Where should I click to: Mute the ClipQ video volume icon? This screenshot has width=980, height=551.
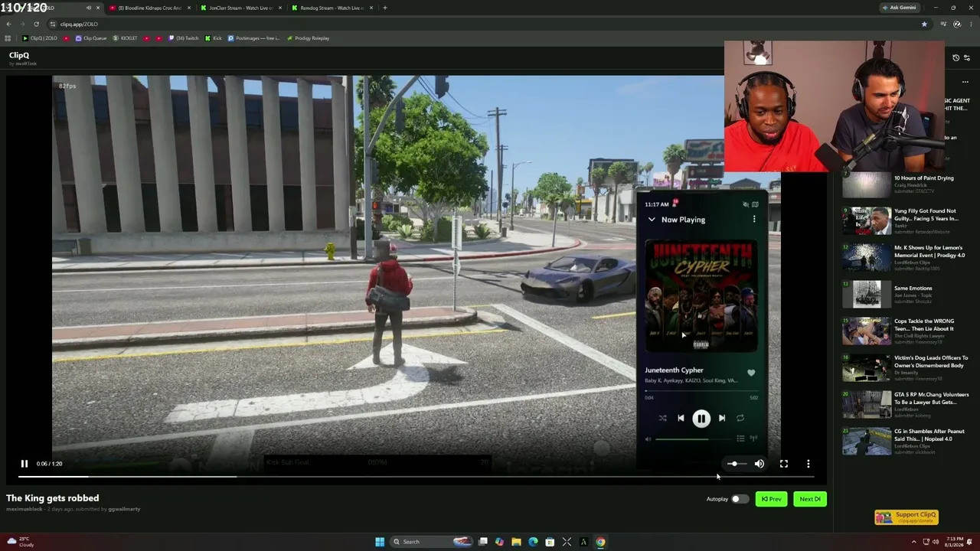759,464
